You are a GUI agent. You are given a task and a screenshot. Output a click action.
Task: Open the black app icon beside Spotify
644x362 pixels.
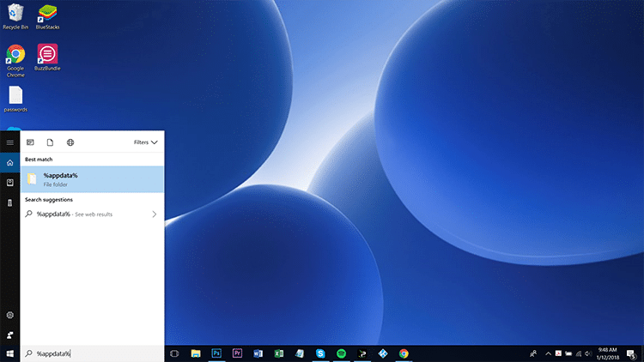pos(362,353)
